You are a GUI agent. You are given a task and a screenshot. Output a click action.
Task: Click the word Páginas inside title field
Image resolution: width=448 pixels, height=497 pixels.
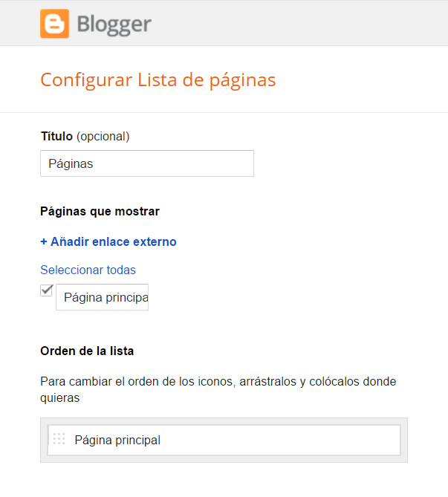[x=71, y=163]
